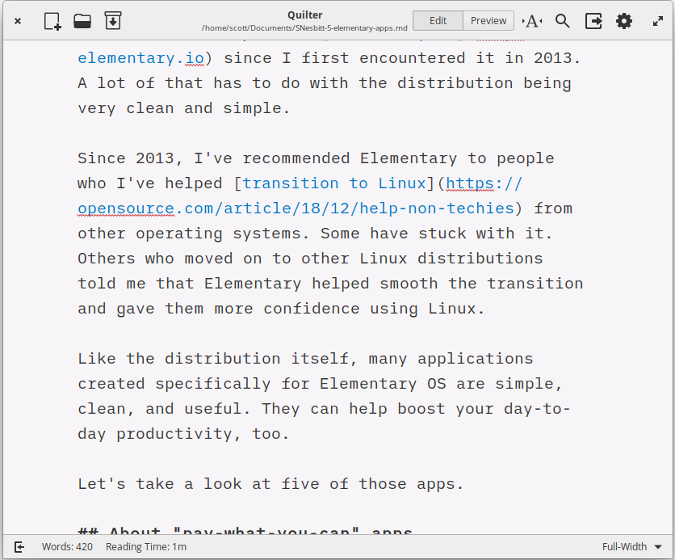This screenshot has width=675, height=560.
Task: Maximize the Quilter window
Action: pyautogui.click(x=658, y=21)
